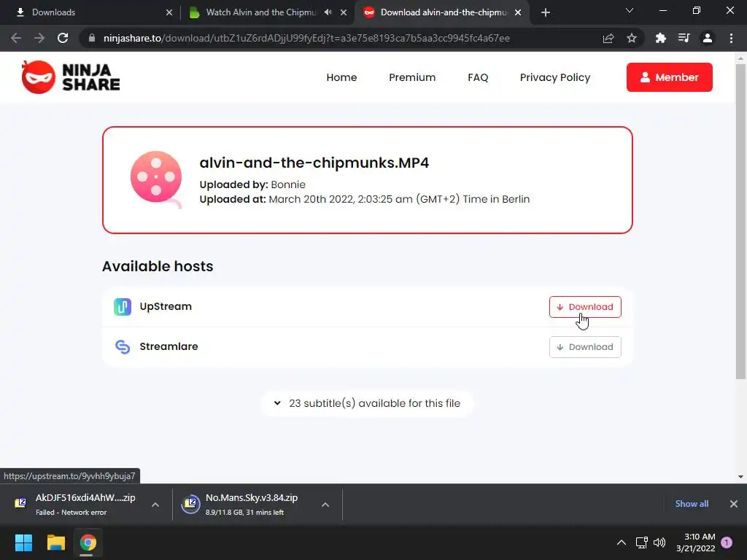Click the scrollbar down arrow
The width and height of the screenshot is (747, 560).
tap(740, 477)
